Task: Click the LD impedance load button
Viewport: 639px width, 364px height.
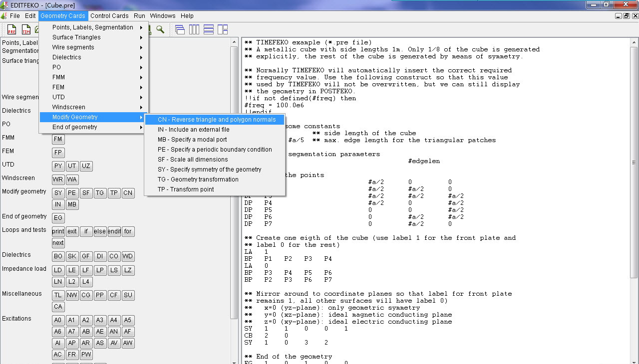Action: pyautogui.click(x=58, y=270)
